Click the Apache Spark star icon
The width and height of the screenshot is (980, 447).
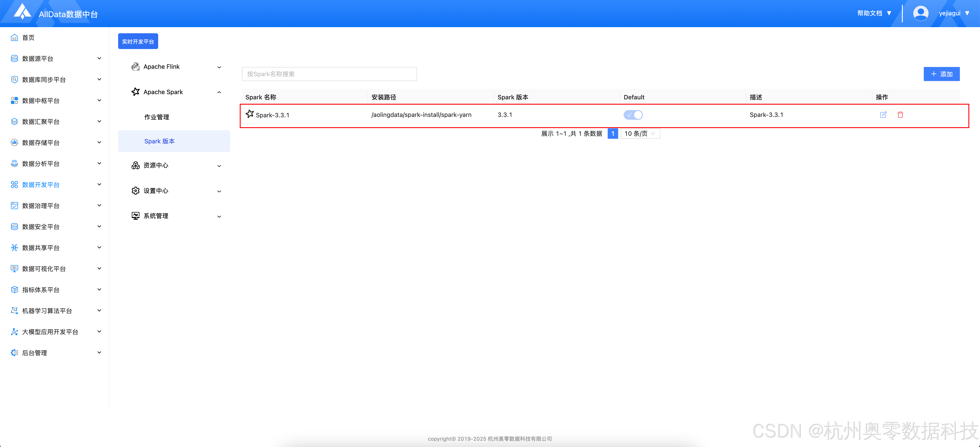(x=135, y=92)
